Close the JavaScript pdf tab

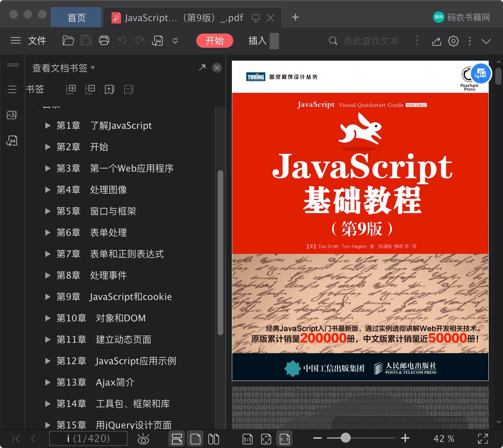270,18
